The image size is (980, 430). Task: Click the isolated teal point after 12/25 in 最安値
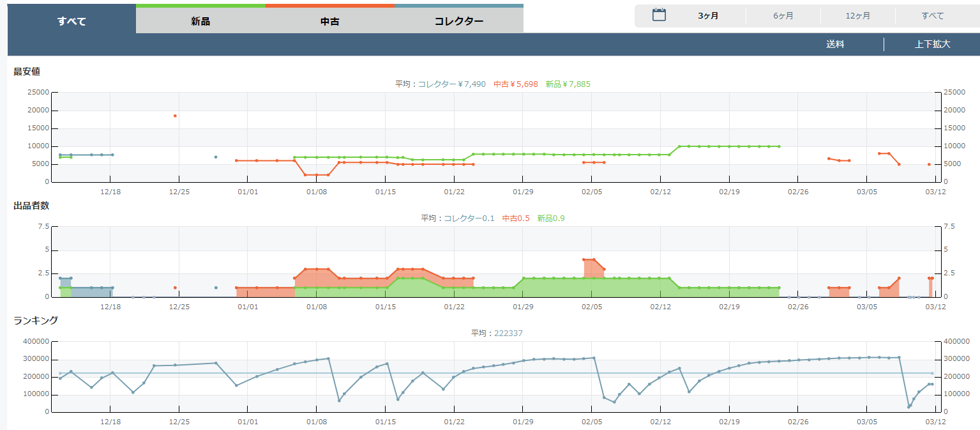[216, 157]
